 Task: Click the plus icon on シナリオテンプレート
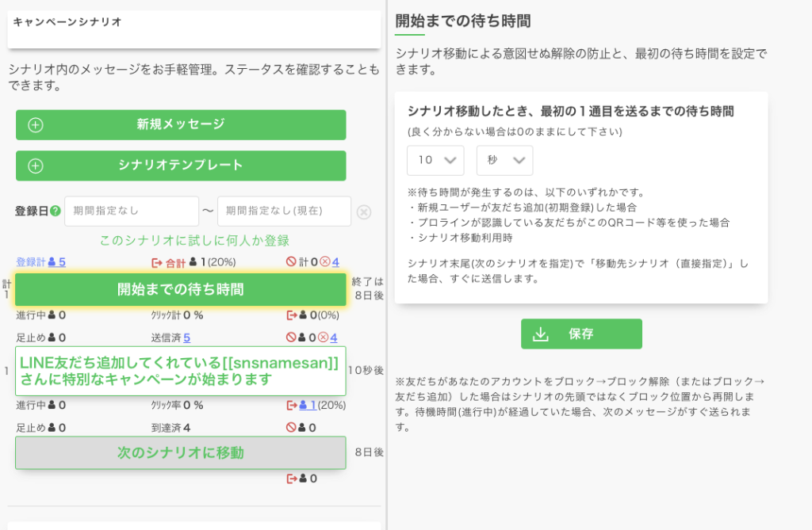coord(36,166)
